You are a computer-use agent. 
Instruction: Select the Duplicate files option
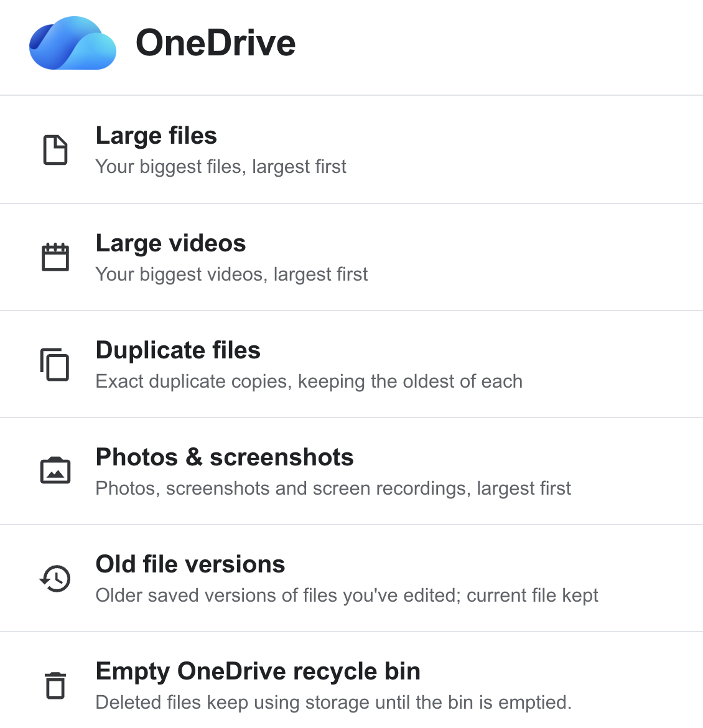[351, 364]
